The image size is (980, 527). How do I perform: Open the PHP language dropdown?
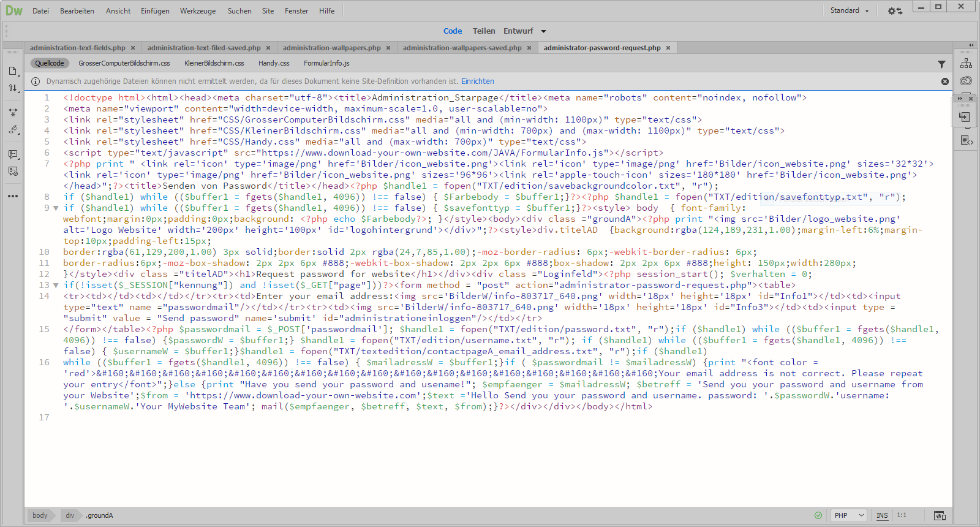[850, 515]
